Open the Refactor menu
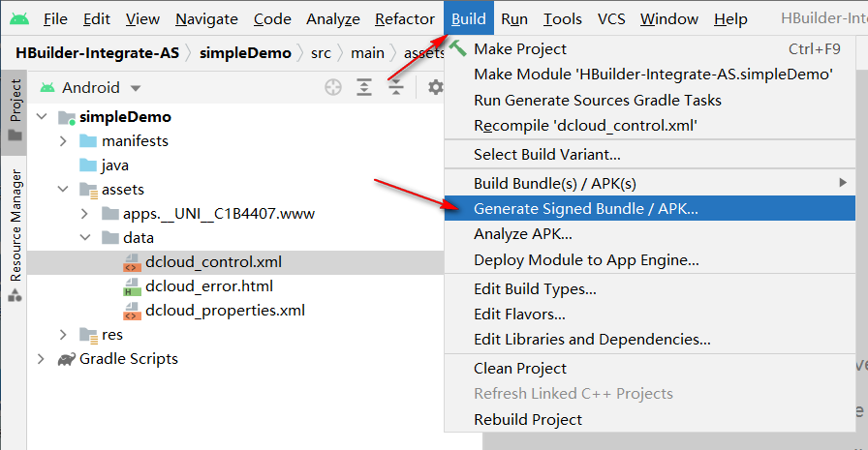The image size is (868, 450). [405, 18]
